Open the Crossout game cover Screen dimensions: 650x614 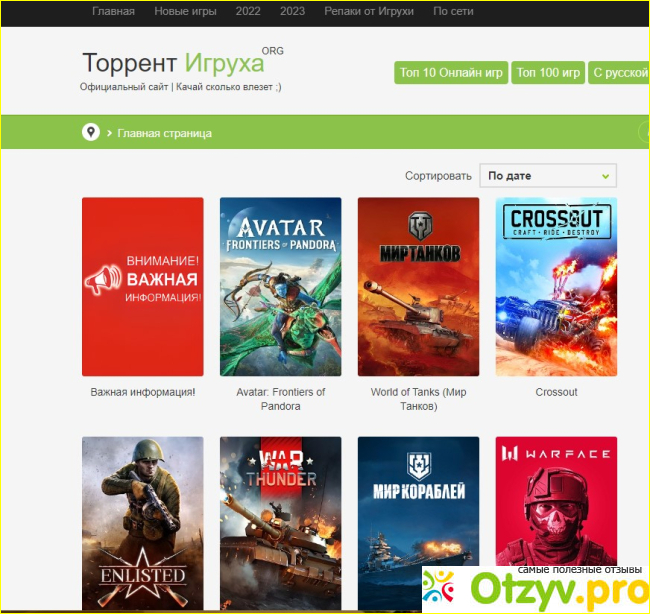click(556, 287)
